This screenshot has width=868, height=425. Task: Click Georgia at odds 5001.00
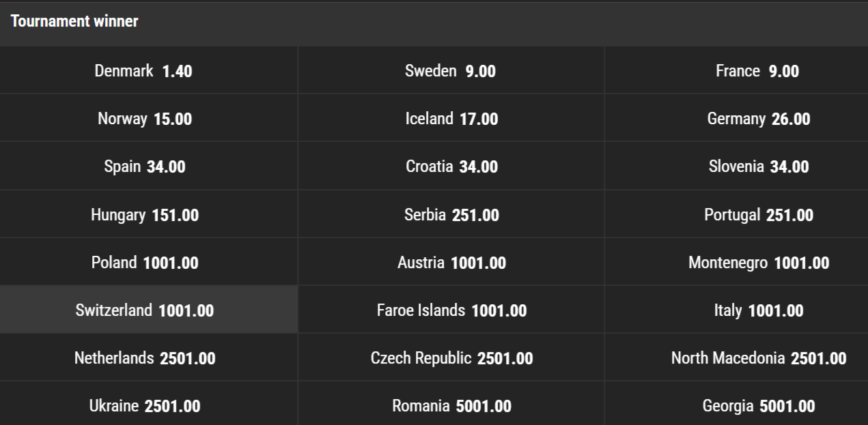[758, 407]
